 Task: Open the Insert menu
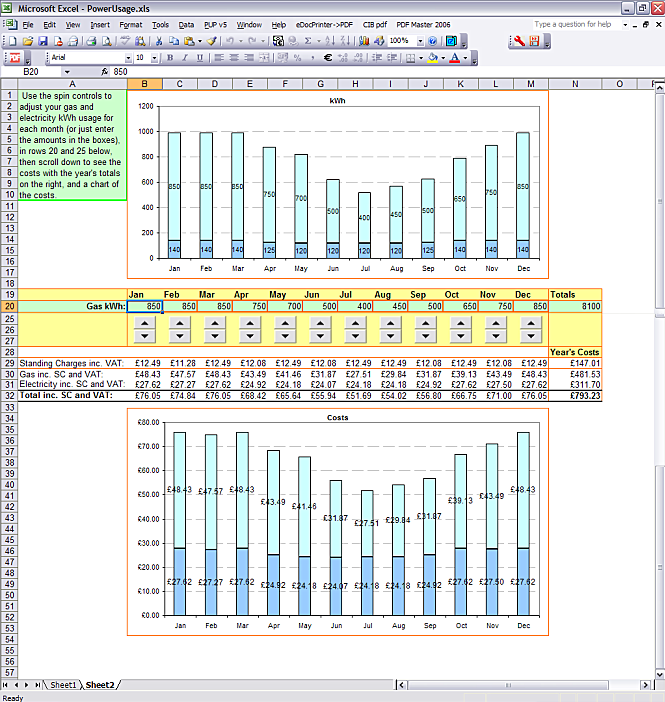[x=100, y=25]
